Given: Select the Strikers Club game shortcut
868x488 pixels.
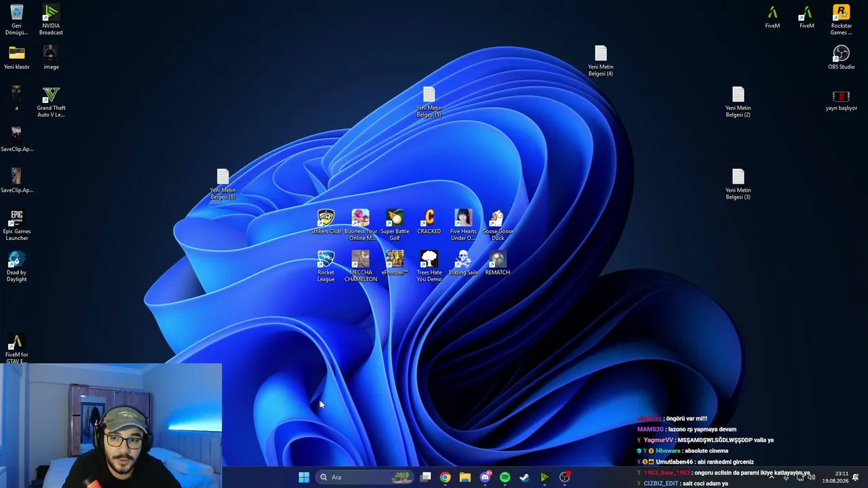Looking at the screenshot, I should point(325,222).
